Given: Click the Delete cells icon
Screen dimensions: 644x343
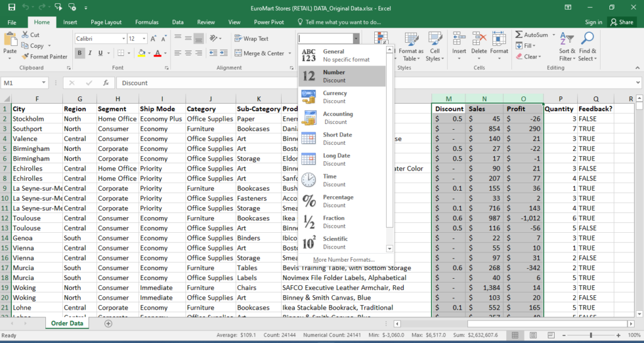Looking at the screenshot, I should pyautogui.click(x=479, y=40).
